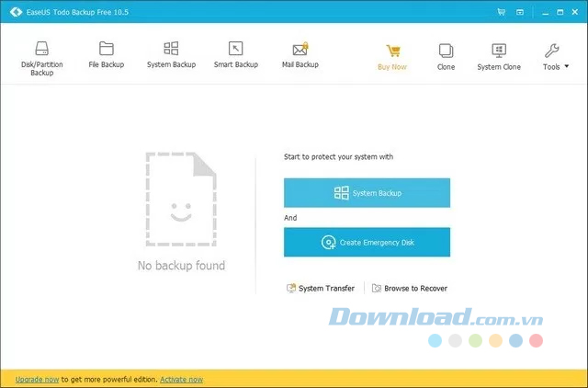This screenshot has height=388, width=588.
Task: Maximize the EaseUS Todo Backup window
Action: pyautogui.click(x=560, y=12)
